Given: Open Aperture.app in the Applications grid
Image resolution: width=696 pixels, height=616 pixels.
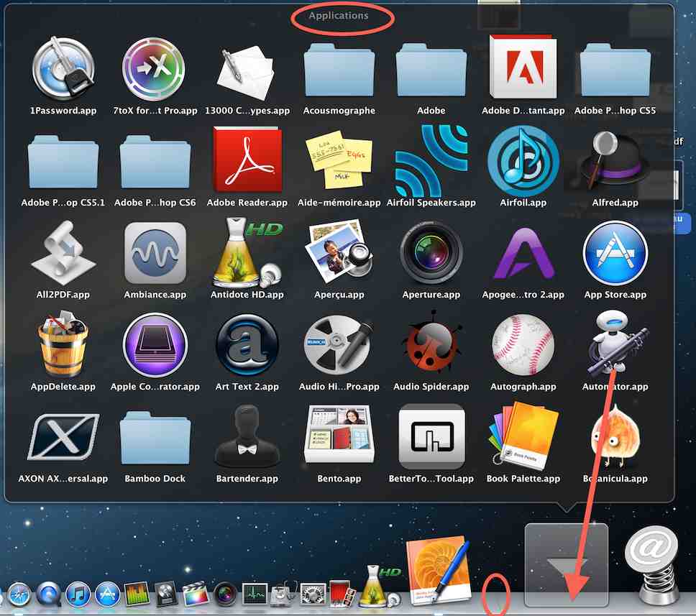Looking at the screenshot, I should coord(431,253).
